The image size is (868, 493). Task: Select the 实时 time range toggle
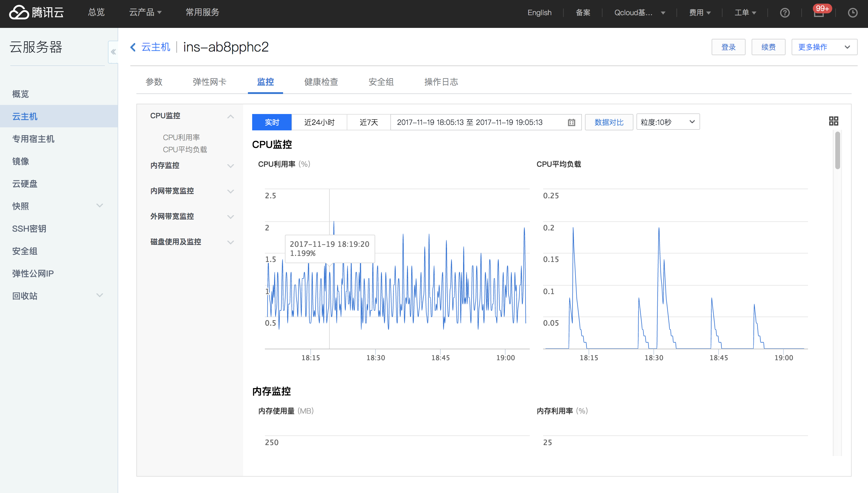click(272, 122)
